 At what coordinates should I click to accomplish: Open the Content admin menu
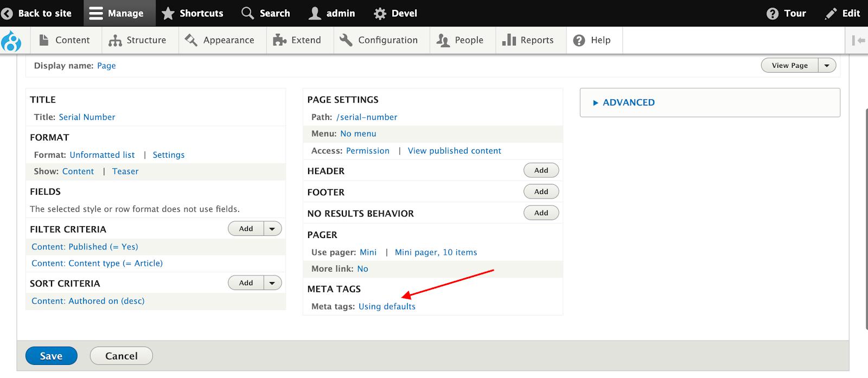coord(64,40)
